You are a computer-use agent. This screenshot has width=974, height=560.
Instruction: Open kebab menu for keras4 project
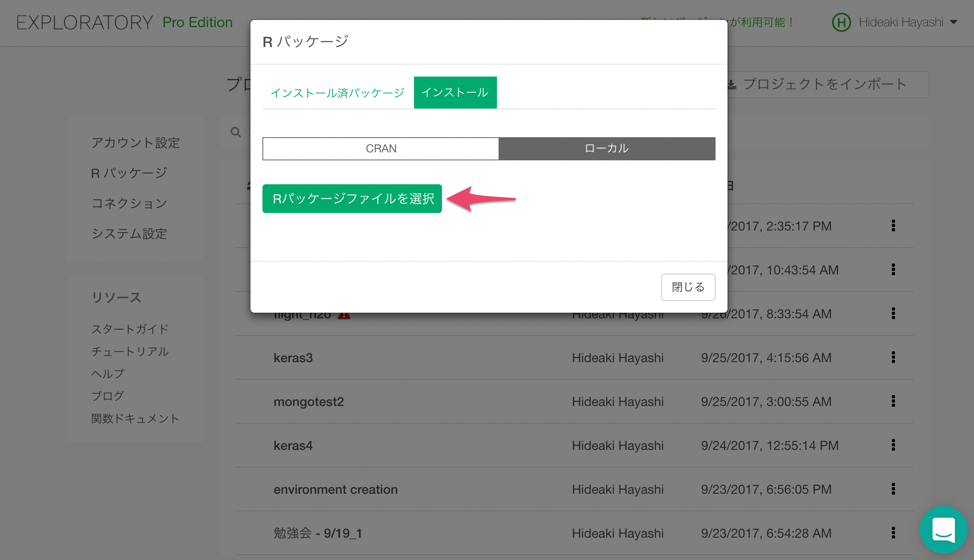point(893,445)
